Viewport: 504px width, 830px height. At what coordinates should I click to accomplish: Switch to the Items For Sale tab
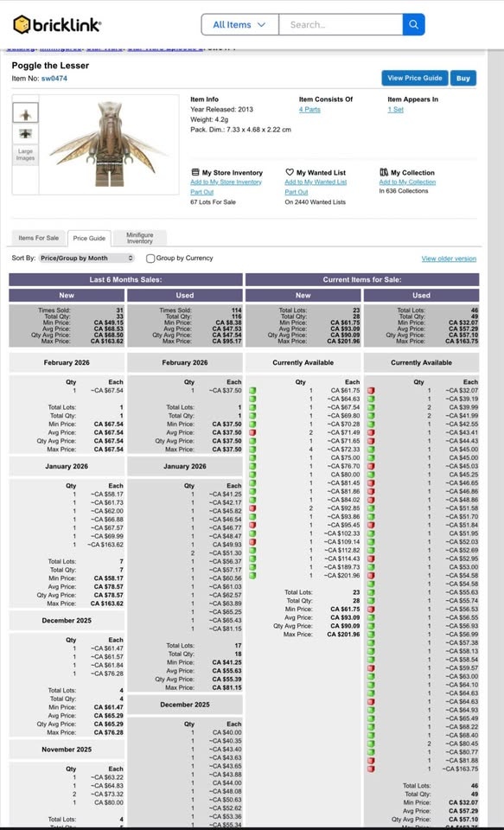(x=39, y=239)
